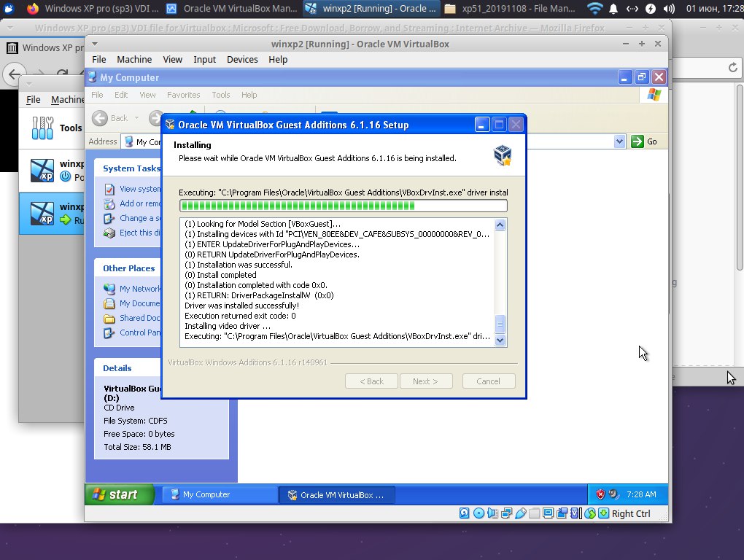Click the Go button beside address bar
Screen dimensions: 744x560
click(644, 141)
